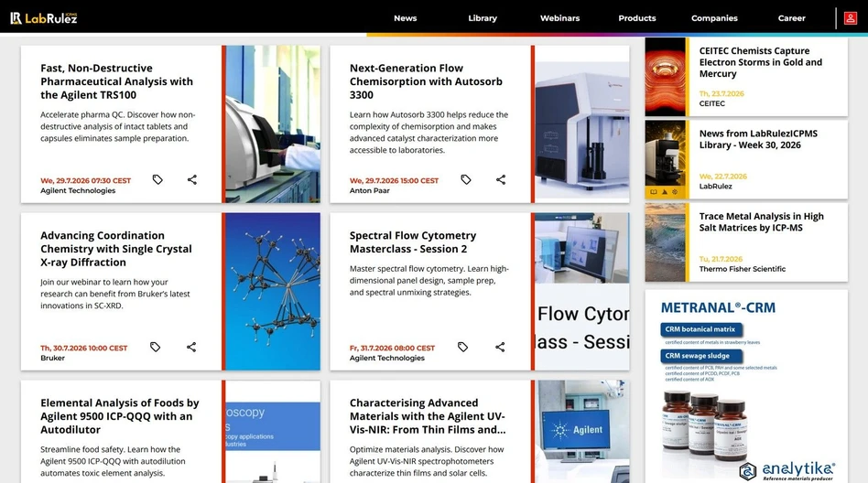This screenshot has width=868, height=483.
Task: Open Spectral Flow Cytometry Masterclass - Session 2
Action: (x=413, y=242)
